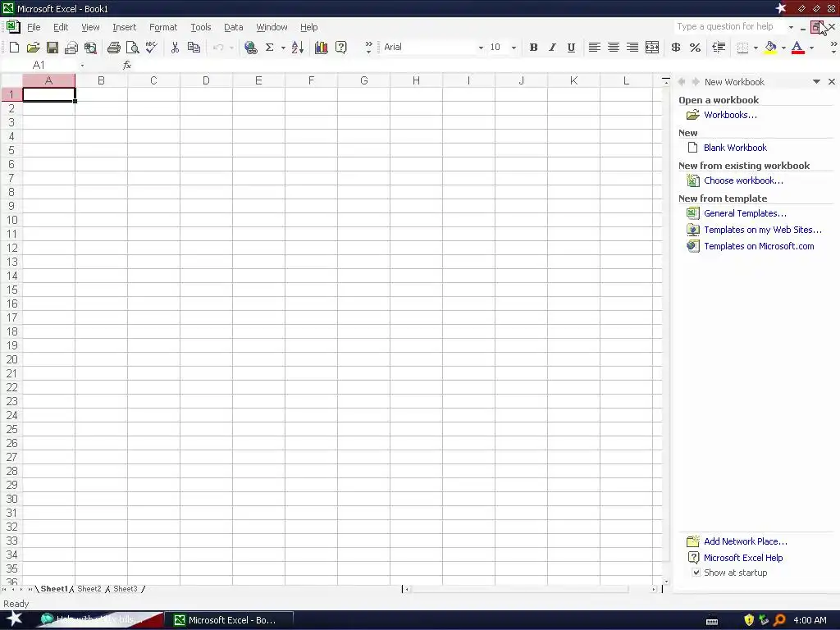840x630 pixels.
Task: Expand Standard toolbar options chevron
Action: pos(368,48)
